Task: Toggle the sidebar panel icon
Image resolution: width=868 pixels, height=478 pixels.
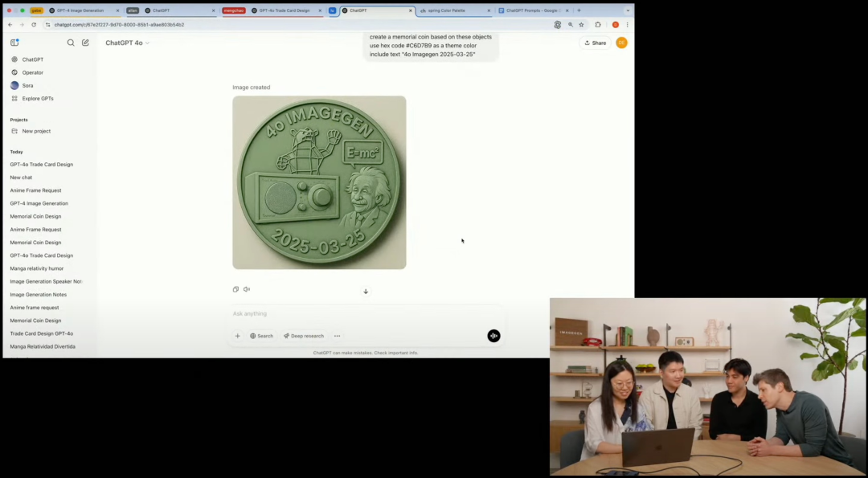Action: 14,43
